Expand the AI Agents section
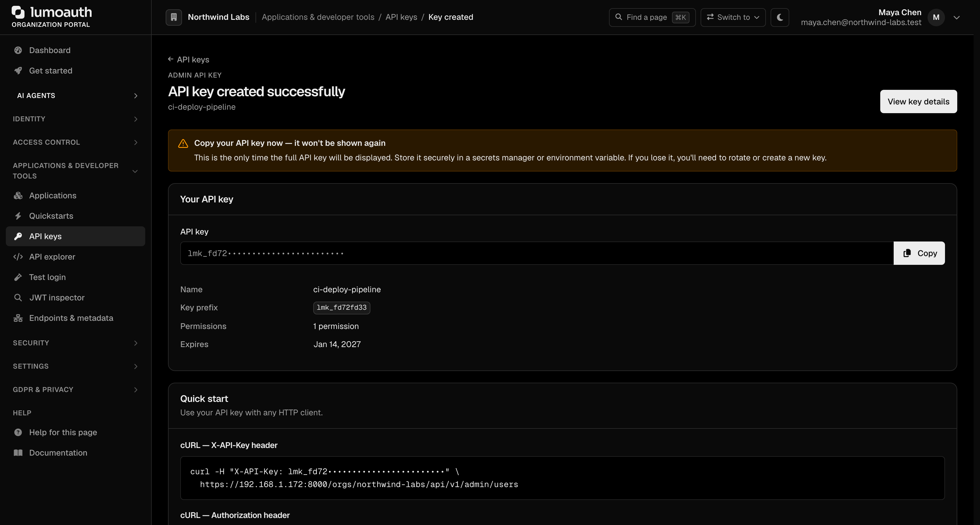Screen dimensions: 980x525 coord(75,95)
